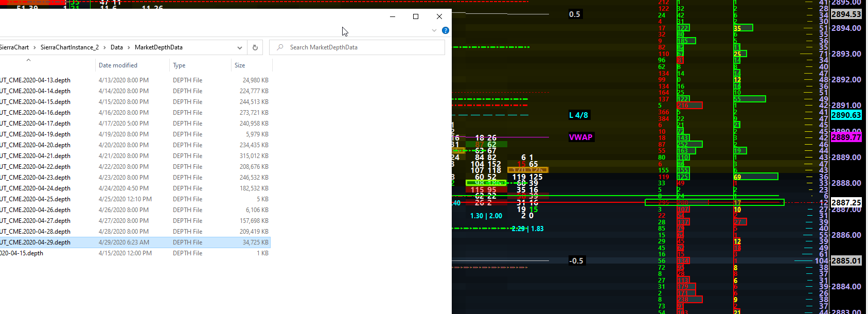Select file CME.2020-04-15.depth
This screenshot has height=314, width=868.
[x=36, y=102]
